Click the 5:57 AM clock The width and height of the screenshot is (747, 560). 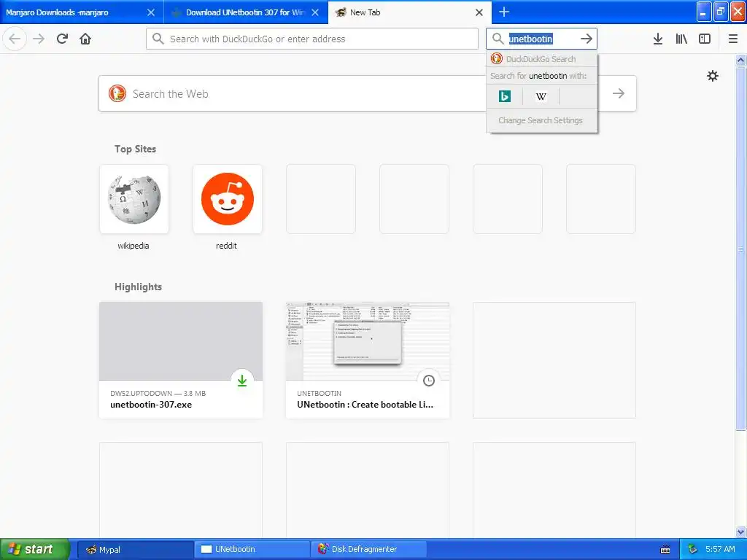[x=720, y=550]
